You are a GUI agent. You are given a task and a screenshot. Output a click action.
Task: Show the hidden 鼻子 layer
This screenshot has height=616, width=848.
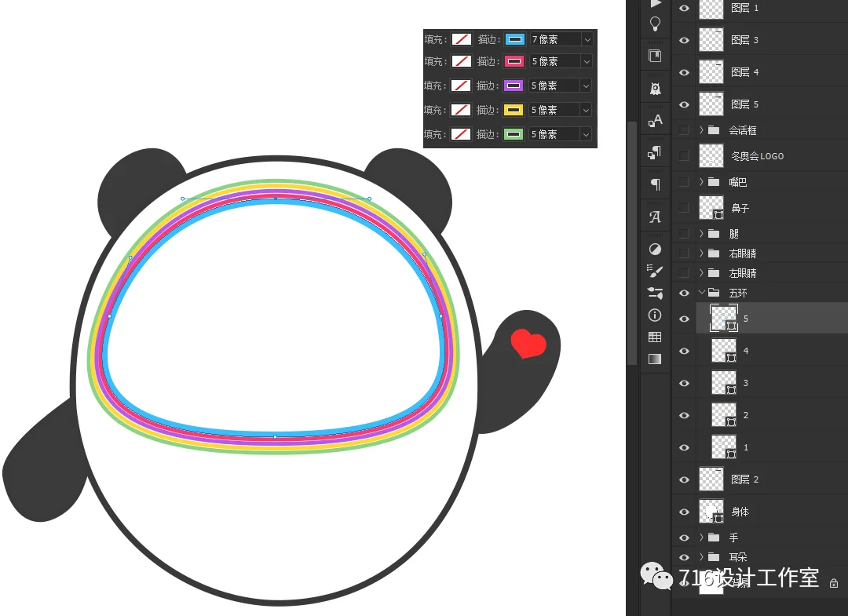coord(684,208)
